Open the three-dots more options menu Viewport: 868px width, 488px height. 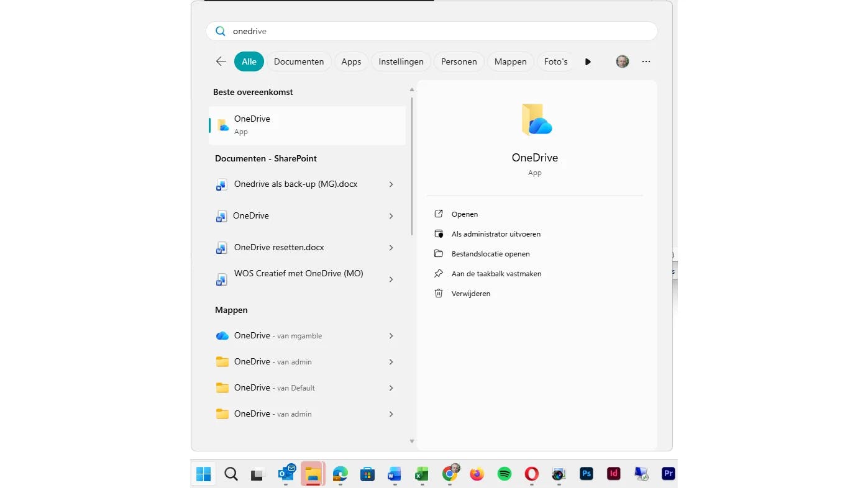[x=646, y=61]
